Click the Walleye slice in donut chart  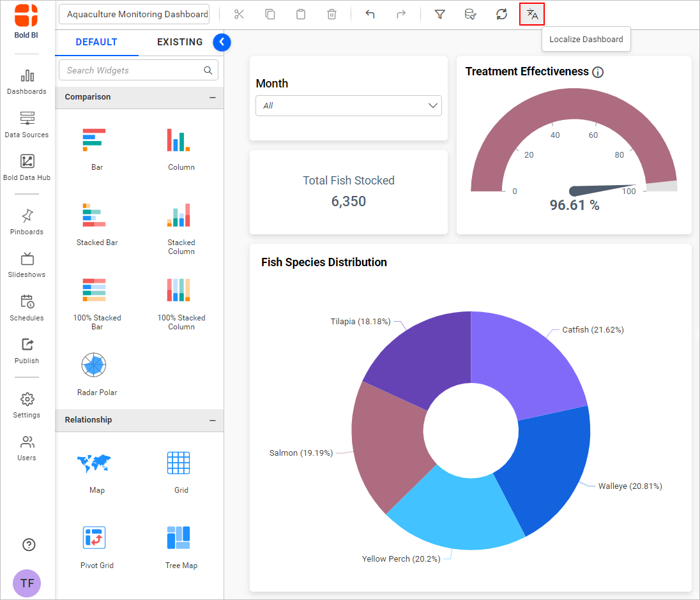click(546, 466)
